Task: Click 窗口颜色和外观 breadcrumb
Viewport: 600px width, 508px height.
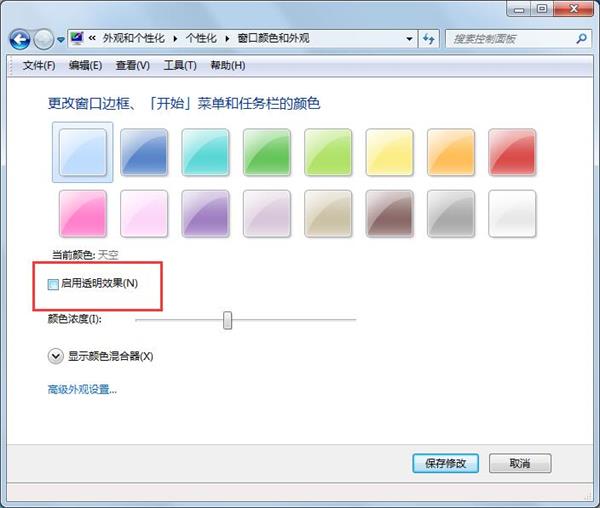Action: (x=273, y=38)
